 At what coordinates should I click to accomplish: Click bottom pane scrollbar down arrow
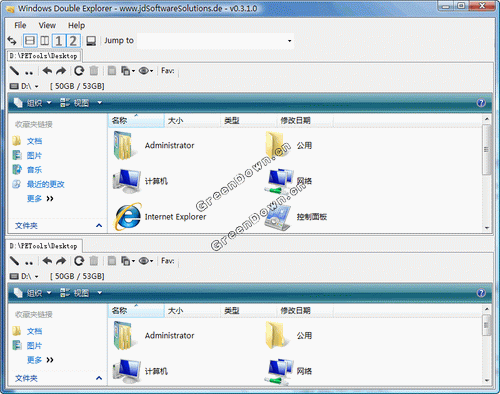(487, 380)
